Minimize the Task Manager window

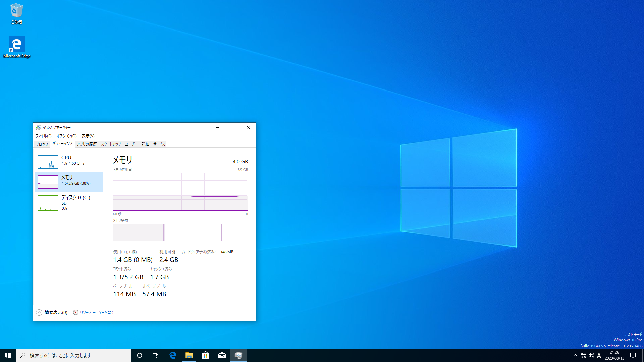[218, 127]
